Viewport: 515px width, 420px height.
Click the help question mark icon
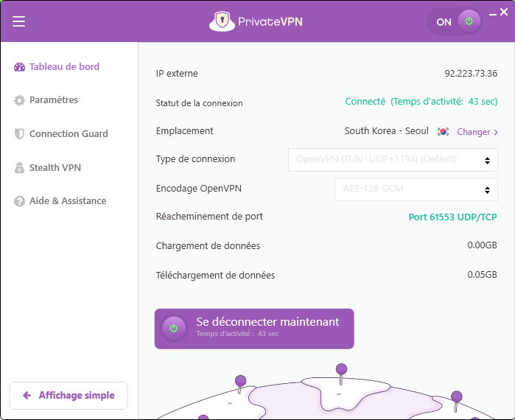(x=19, y=201)
